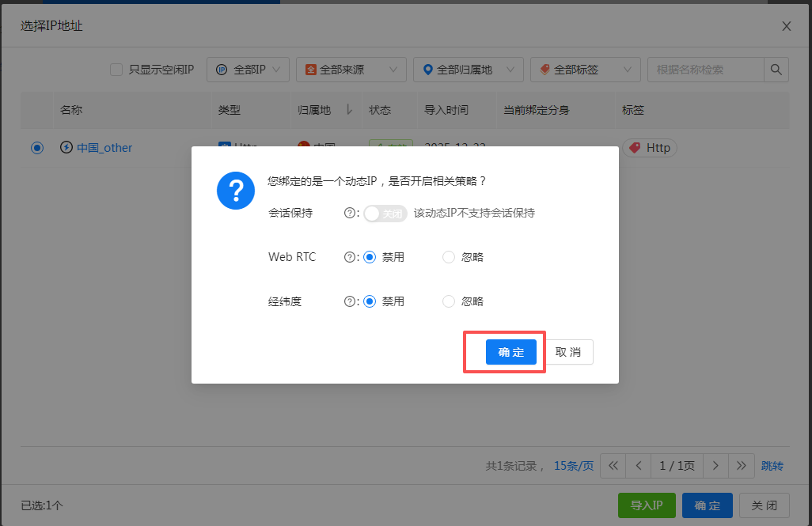
Task: Select 忽略 for 经纬度
Action: [x=447, y=301]
